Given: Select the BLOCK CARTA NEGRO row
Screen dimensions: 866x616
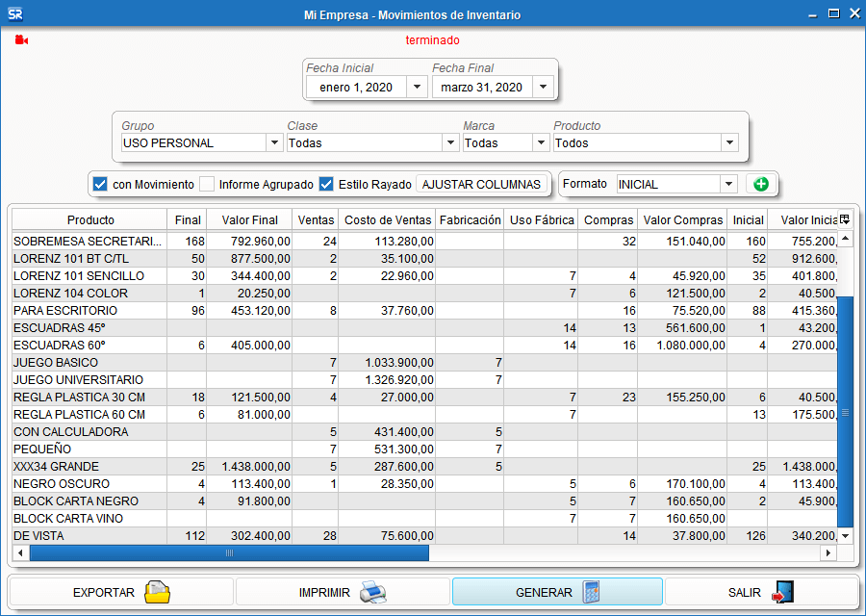Looking at the screenshot, I should (424, 501).
